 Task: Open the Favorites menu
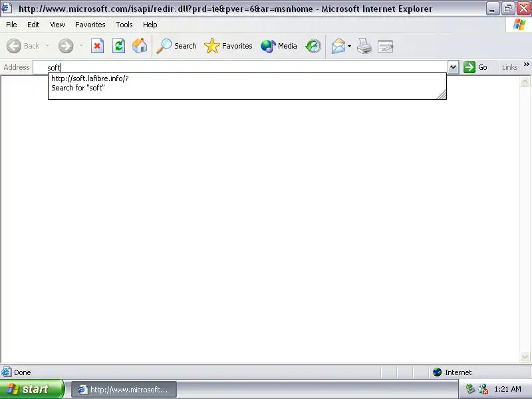90,25
